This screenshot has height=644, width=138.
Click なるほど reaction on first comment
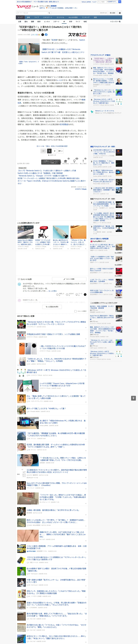70,295
